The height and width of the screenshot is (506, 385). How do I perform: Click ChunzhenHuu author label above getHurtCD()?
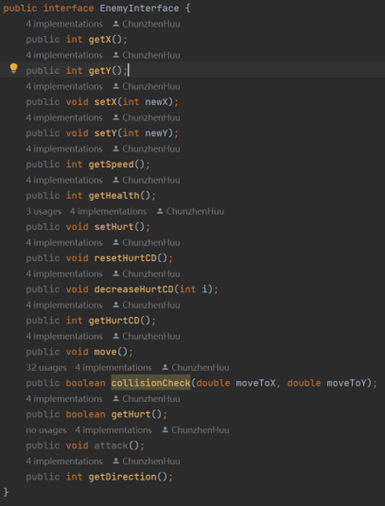[x=151, y=305]
